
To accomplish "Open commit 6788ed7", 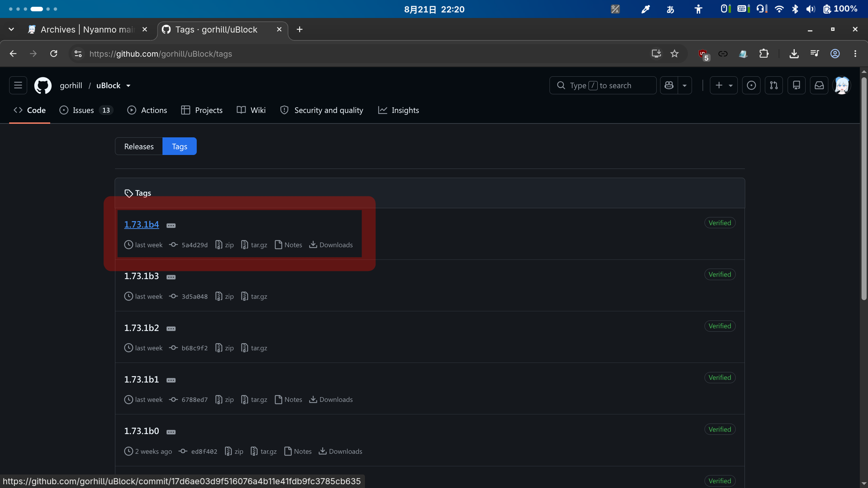I will [x=189, y=399].
